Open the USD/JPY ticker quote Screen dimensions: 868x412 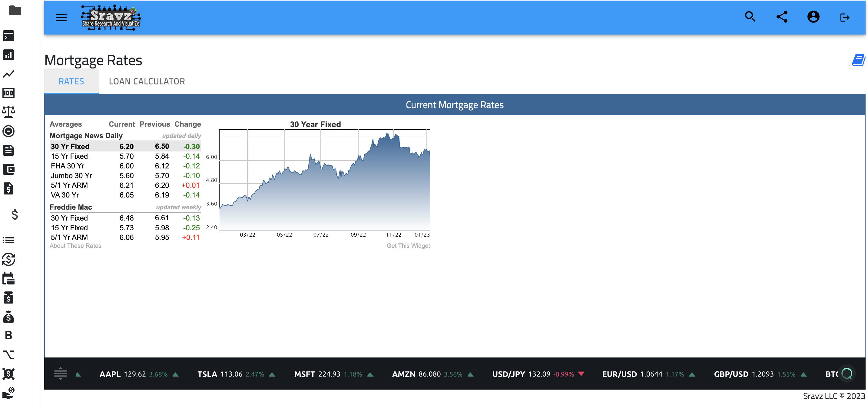[x=538, y=374]
